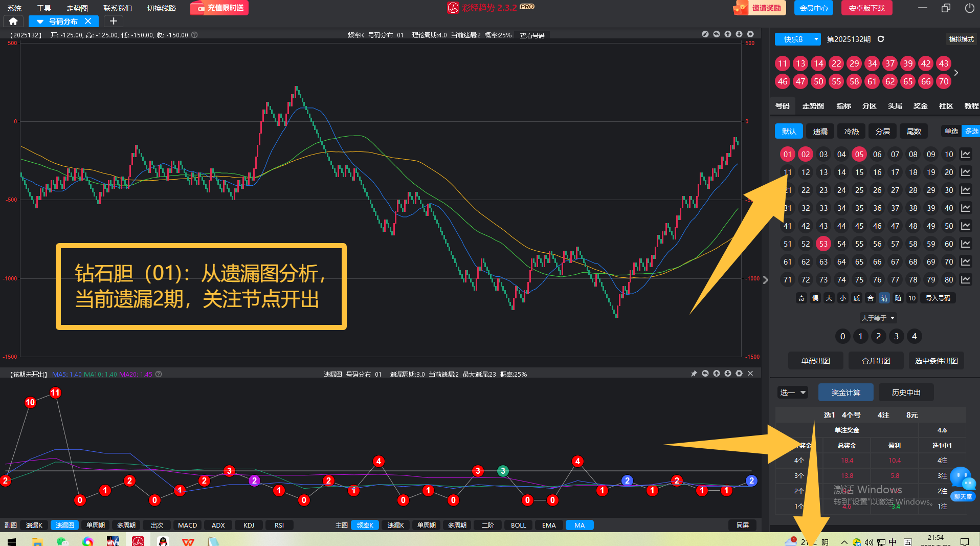Select number 80 in grid
Image resolution: width=980 pixels, height=546 pixels.
(949, 279)
